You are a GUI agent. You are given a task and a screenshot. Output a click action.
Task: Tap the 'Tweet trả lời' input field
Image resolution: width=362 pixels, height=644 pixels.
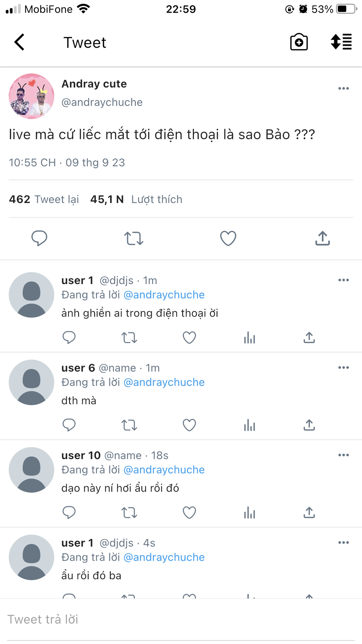[181, 619]
